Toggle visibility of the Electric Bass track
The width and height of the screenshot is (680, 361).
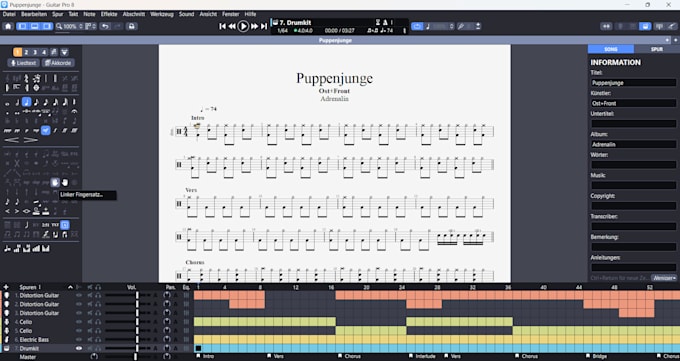coord(79,339)
